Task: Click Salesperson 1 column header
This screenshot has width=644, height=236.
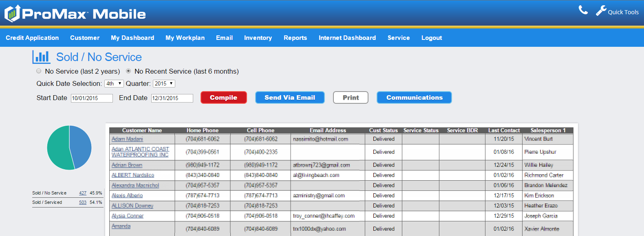Action: point(548,131)
